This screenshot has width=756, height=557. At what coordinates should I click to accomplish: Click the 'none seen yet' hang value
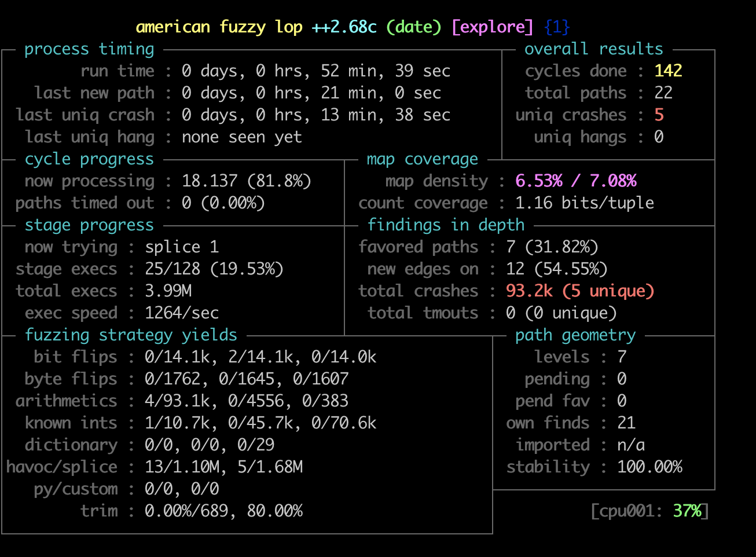(x=242, y=137)
